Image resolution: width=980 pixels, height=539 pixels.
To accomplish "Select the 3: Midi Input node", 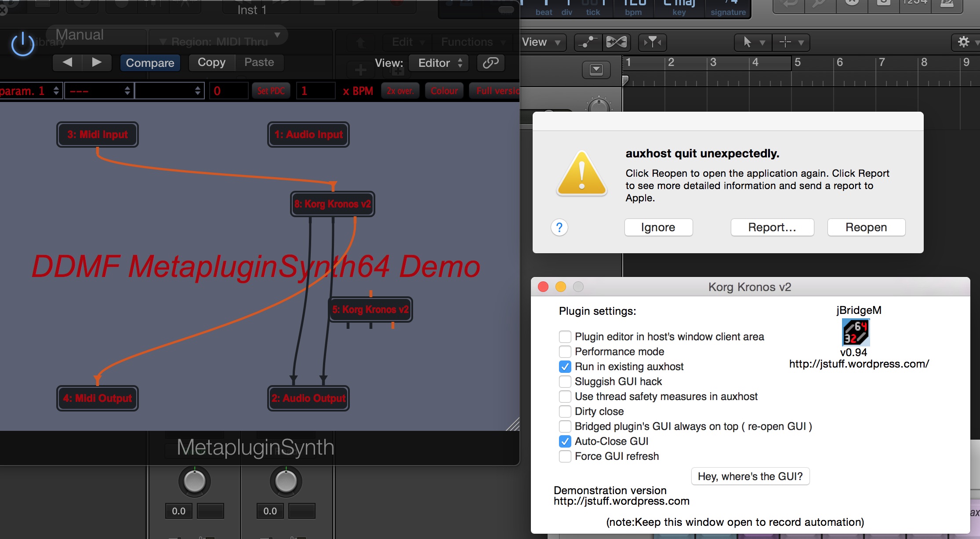I will point(98,135).
